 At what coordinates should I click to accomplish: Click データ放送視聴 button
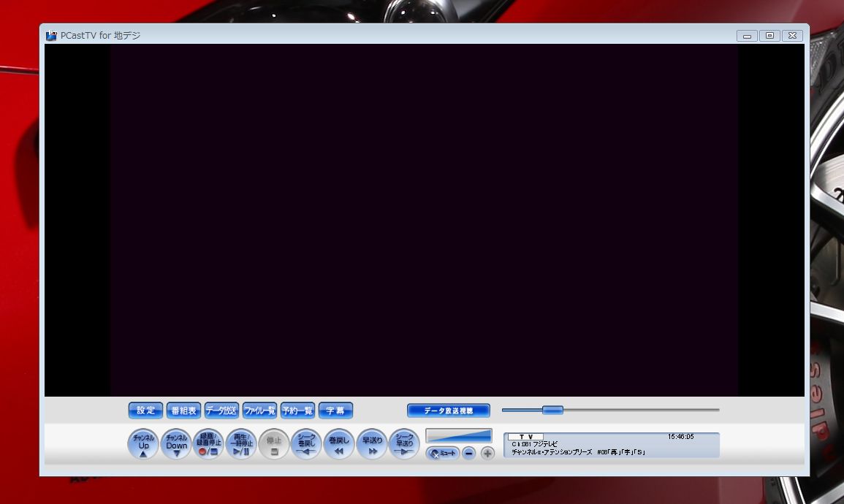click(x=449, y=411)
